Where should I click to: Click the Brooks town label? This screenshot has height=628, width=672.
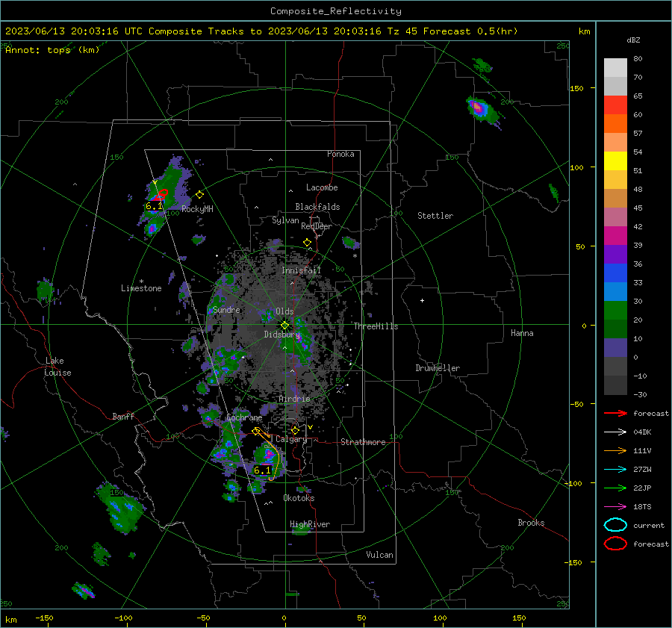point(531,523)
